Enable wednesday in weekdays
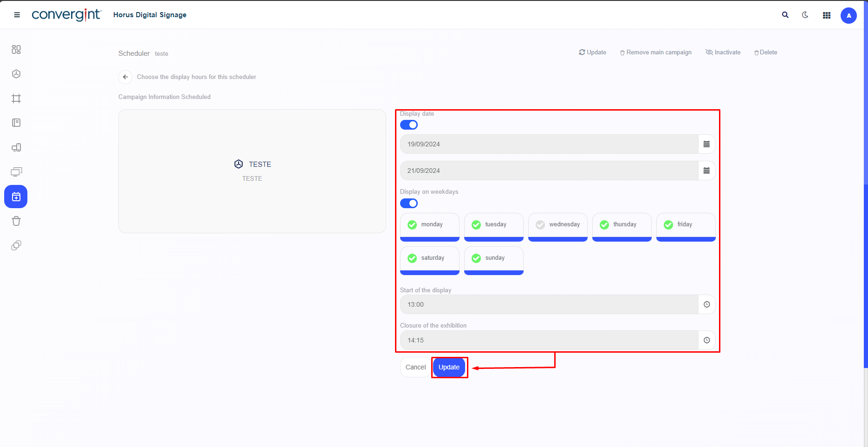Viewport: 868px width, 447px height. coord(557,225)
